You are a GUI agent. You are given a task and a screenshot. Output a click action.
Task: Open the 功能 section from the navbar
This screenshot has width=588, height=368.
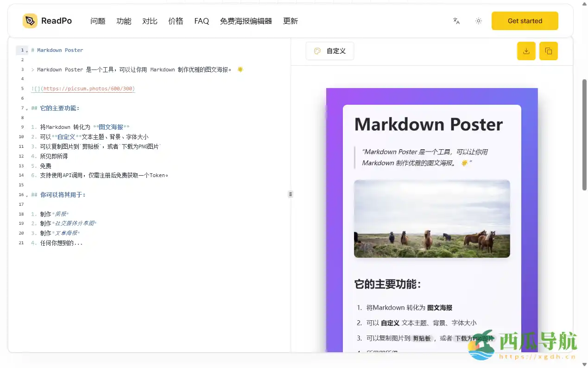tap(124, 21)
